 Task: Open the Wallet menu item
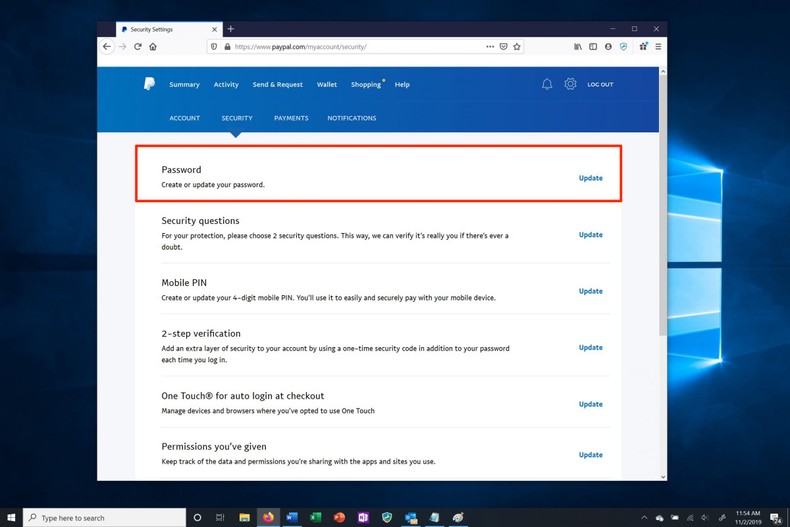click(327, 85)
